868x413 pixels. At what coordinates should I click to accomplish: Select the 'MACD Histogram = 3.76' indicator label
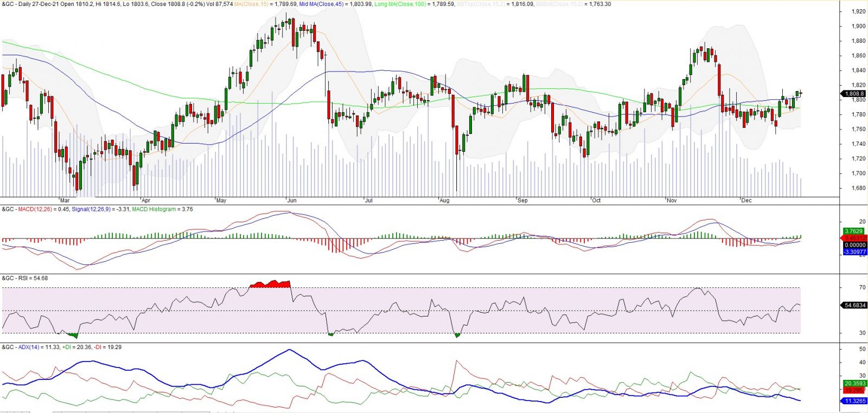[162, 209]
